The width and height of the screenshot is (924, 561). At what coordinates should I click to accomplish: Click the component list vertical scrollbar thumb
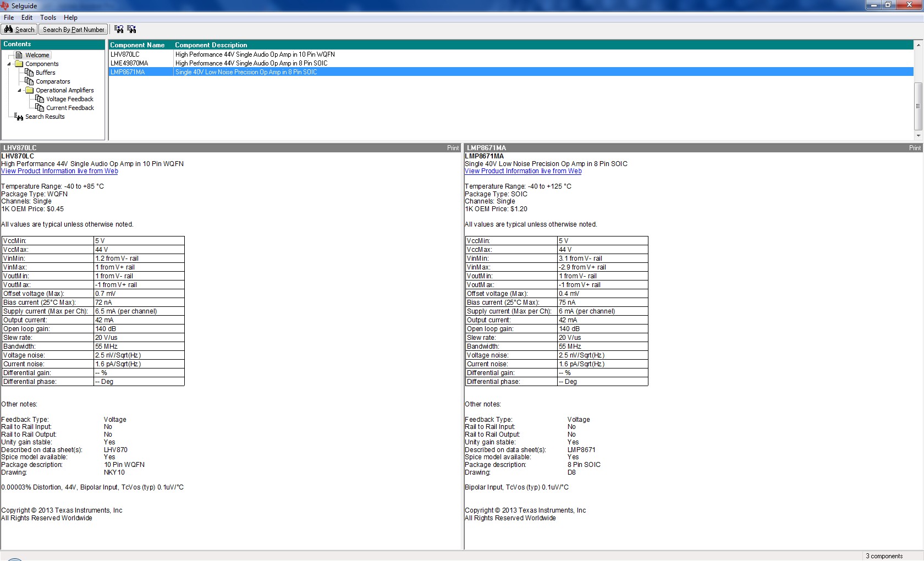(x=918, y=106)
